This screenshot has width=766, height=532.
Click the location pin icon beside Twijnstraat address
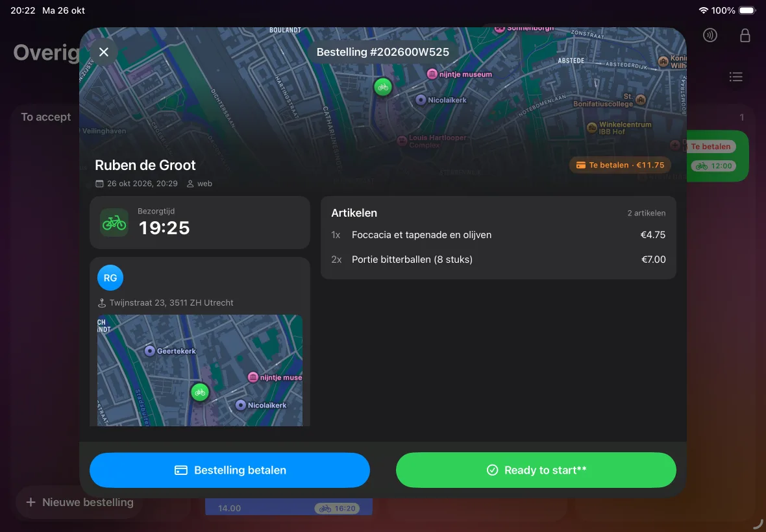tap(102, 302)
